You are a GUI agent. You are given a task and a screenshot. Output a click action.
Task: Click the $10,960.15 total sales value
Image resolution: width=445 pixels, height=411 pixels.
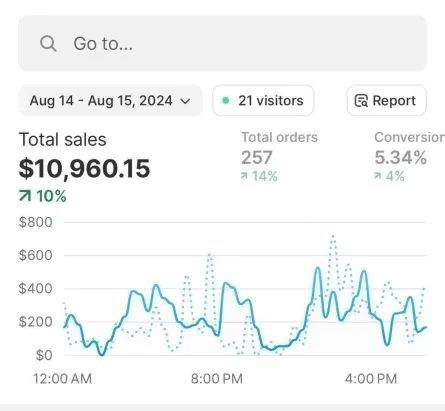coord(84,168)
